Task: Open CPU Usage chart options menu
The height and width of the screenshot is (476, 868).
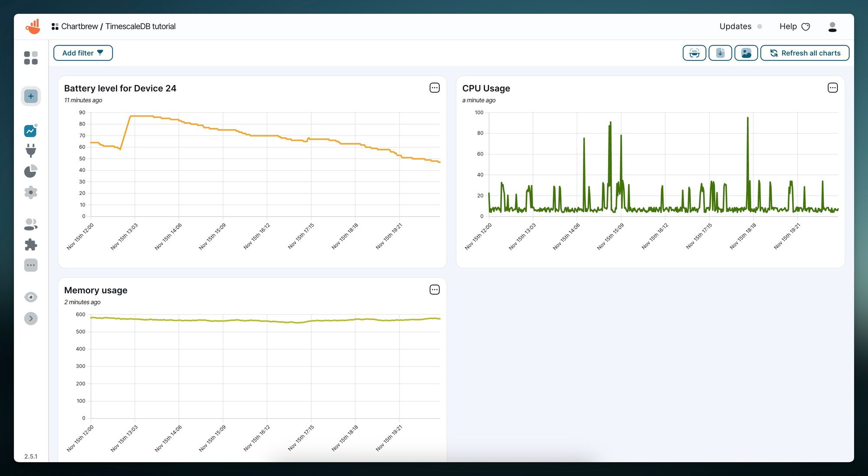Action: (x=832, y=88)
